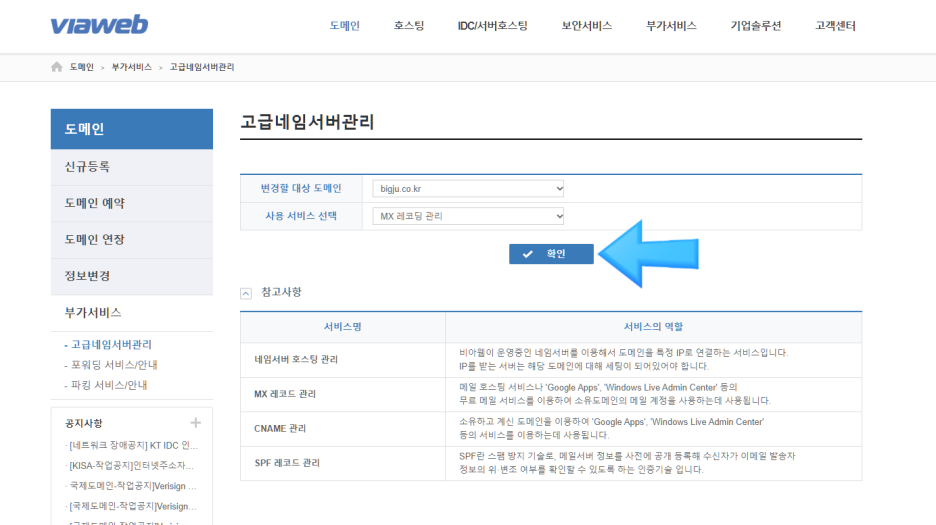Select 도메인 연장 in the sidebar
936x525 pixels.
[132, 240]
